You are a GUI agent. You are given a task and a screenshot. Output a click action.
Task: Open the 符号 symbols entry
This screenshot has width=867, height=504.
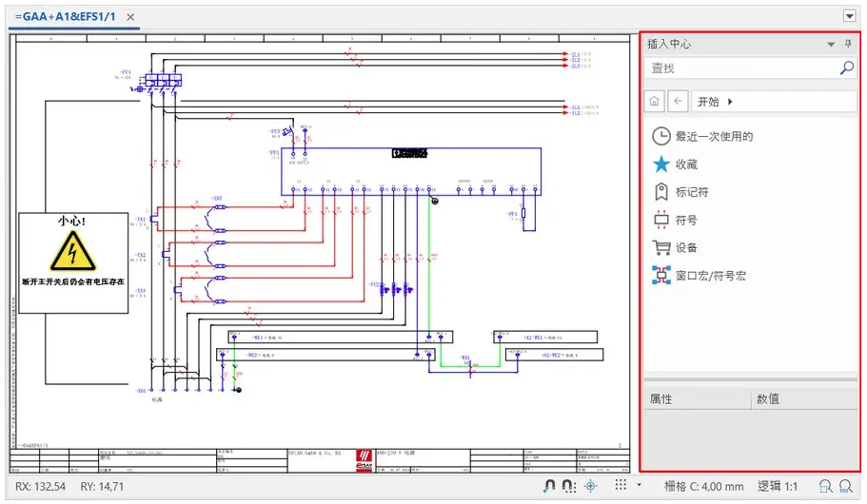click(675, 220)
